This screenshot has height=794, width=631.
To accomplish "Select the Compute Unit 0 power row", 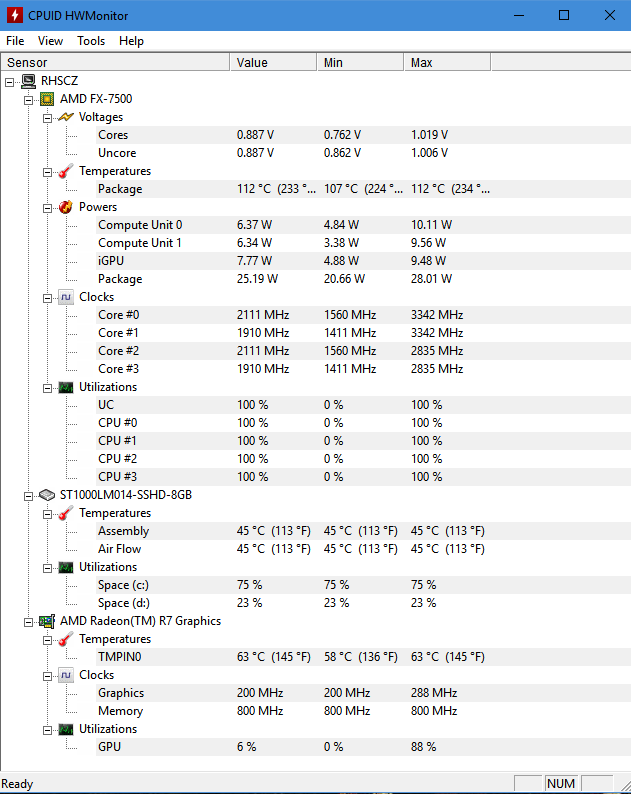I will pos(140,225).
